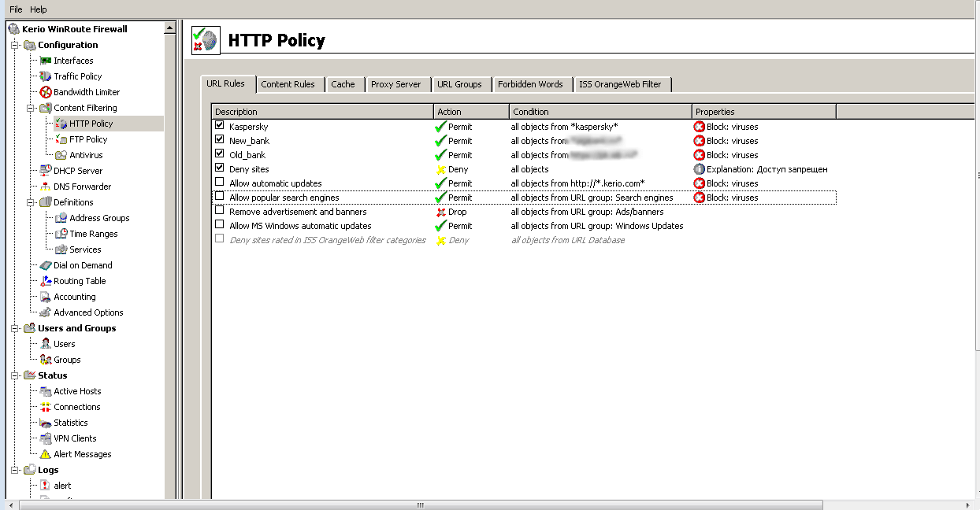This screenshot has width=980, height=510.
Task: Click the Active Hosts icon
Action: (46, 391)
